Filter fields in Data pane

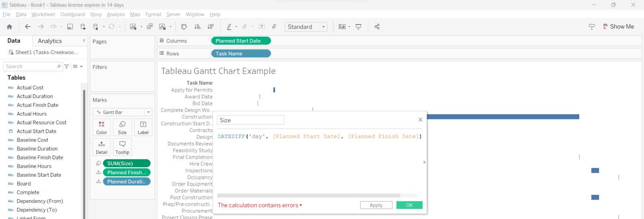click(x=67, y=67)
